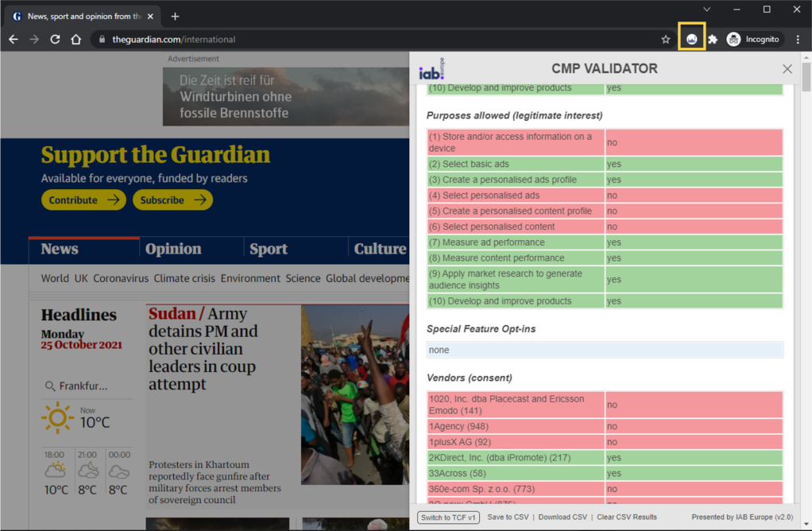The image size is (812, 531).
Task: Open the Culture section tab
Action: tap(380, 249)
